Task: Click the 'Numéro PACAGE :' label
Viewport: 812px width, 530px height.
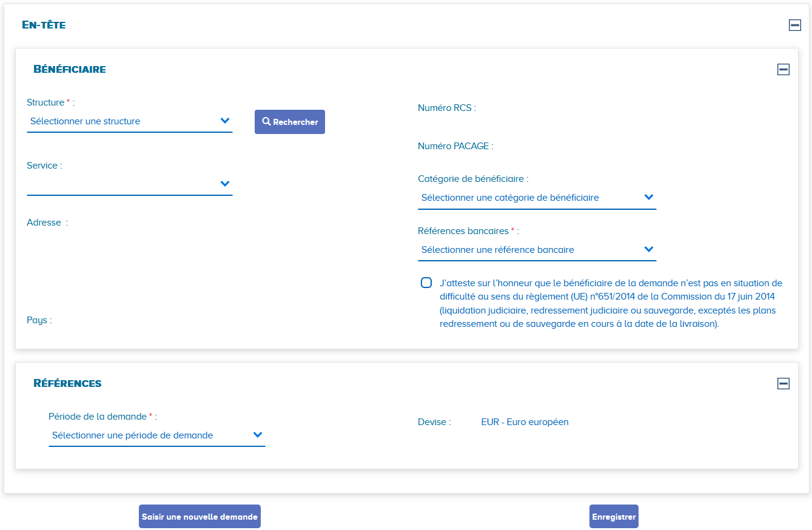Action: (x=455, y=146)
